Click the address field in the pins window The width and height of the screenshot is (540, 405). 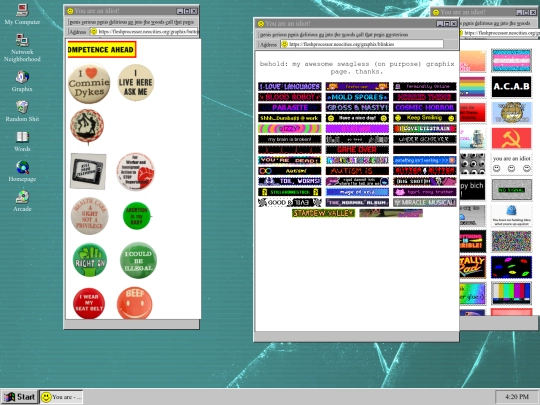pyautogui.click(x=144, y=32)
